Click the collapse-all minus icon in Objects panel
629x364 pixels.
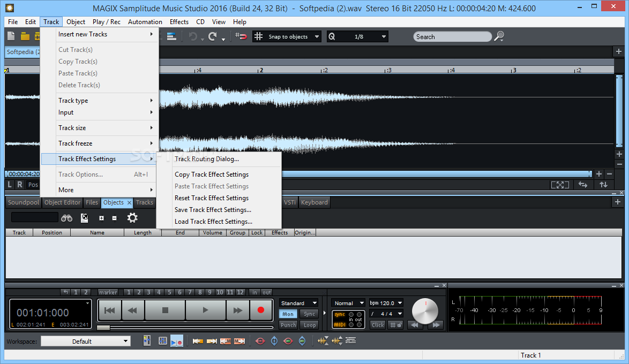tap(114, 218)
